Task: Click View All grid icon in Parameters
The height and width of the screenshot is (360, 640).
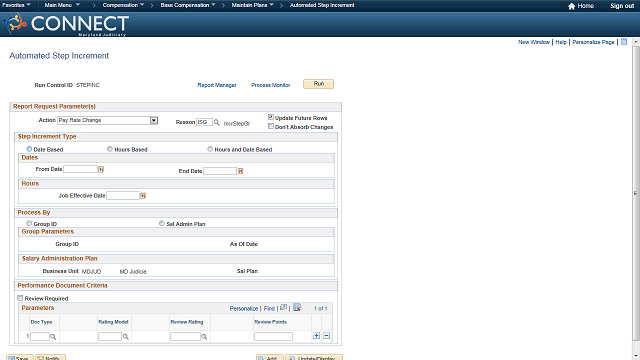Action: tap(283, 307)
